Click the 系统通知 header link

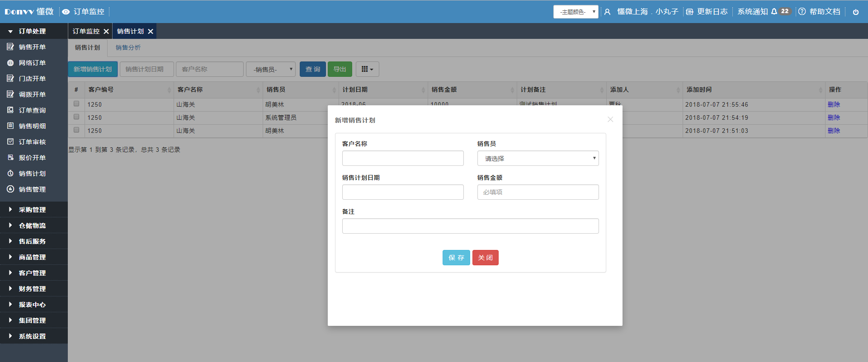[753, 12]
